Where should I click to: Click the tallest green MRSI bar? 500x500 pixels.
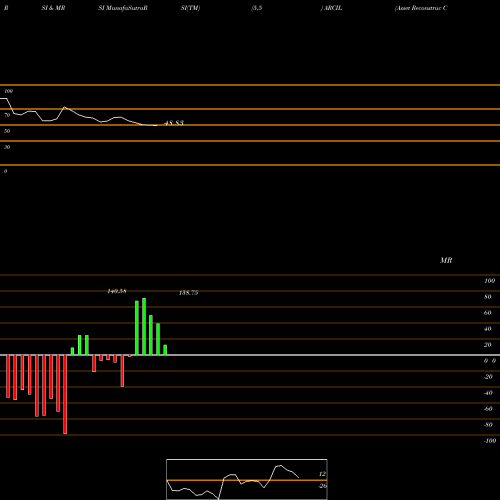pos(144,327)
